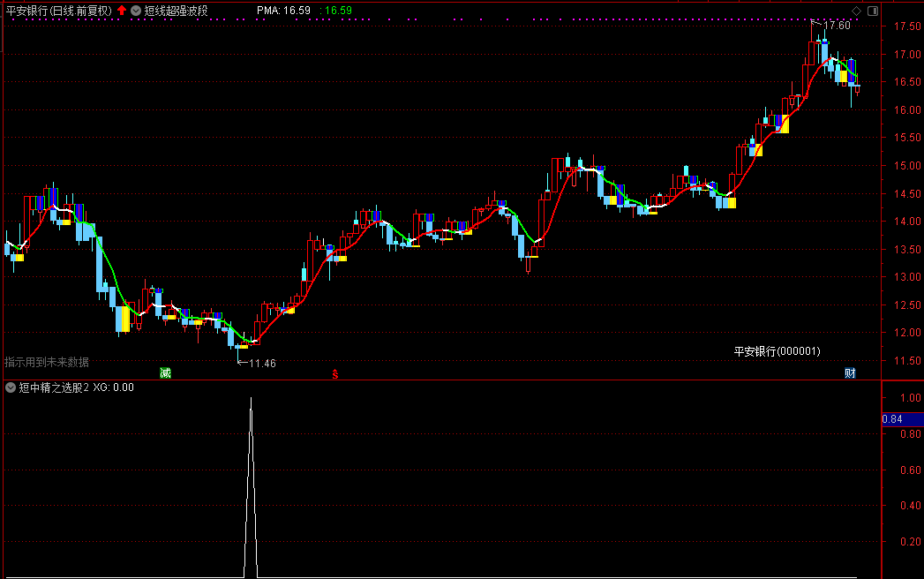Image resolution: width=924 pixels, height=579 pixels.
Task: Click the 13.50 price axis label
Action: [907, 250]
